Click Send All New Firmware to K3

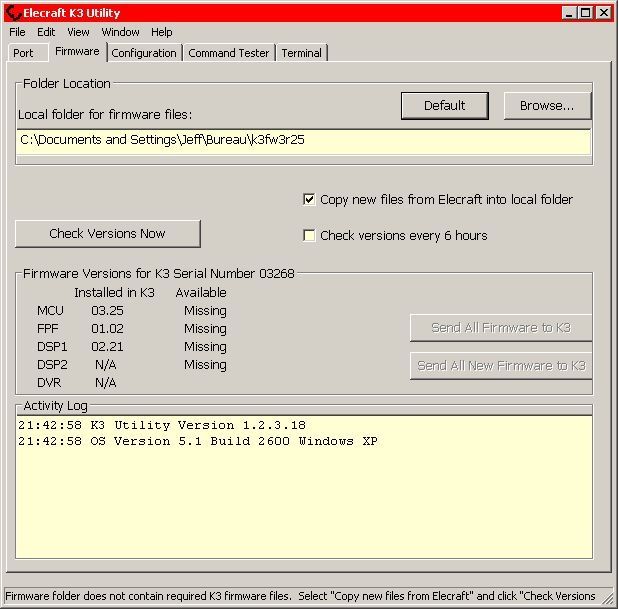pos(501,366)
